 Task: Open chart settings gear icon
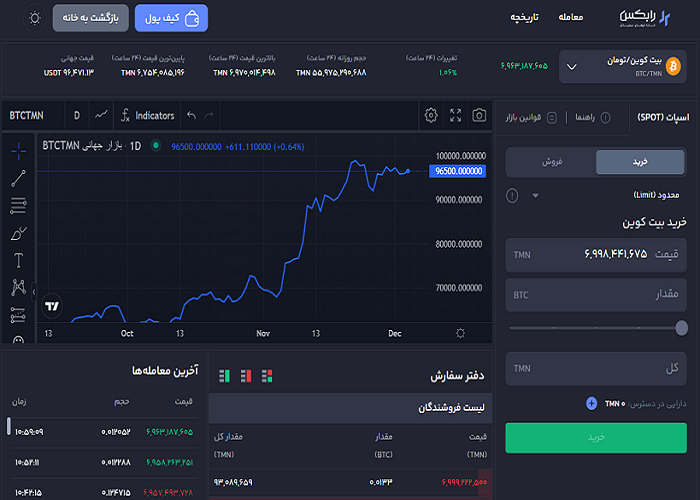(431, 115)
